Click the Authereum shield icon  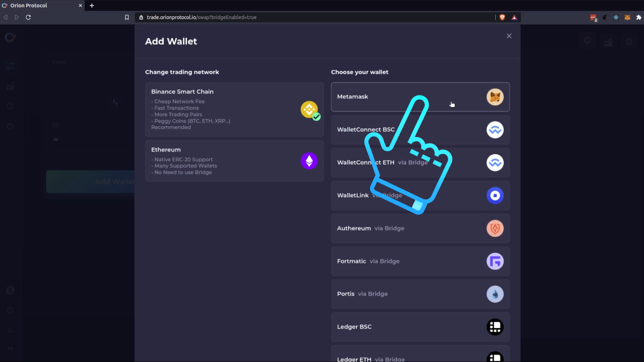coord(495,228)
